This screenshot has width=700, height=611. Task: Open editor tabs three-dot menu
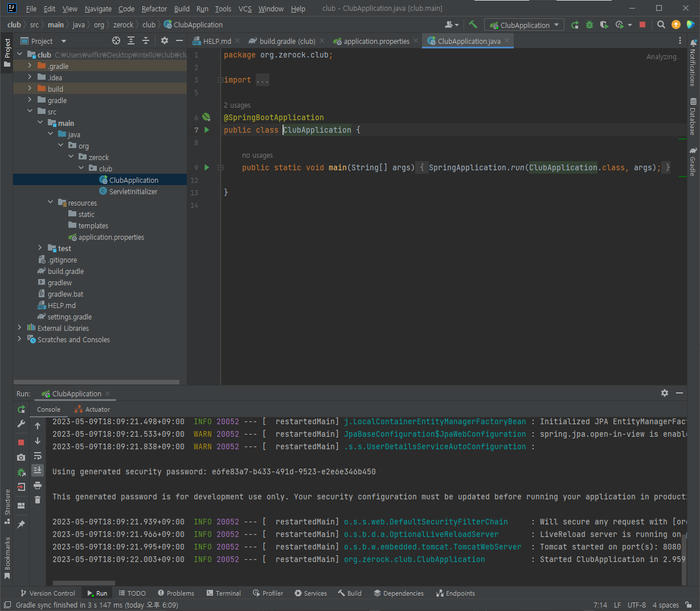tap(679, 41)
